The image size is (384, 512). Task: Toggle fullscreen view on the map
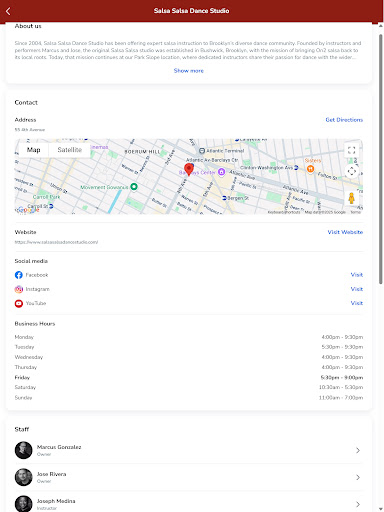tap(351, 150)
